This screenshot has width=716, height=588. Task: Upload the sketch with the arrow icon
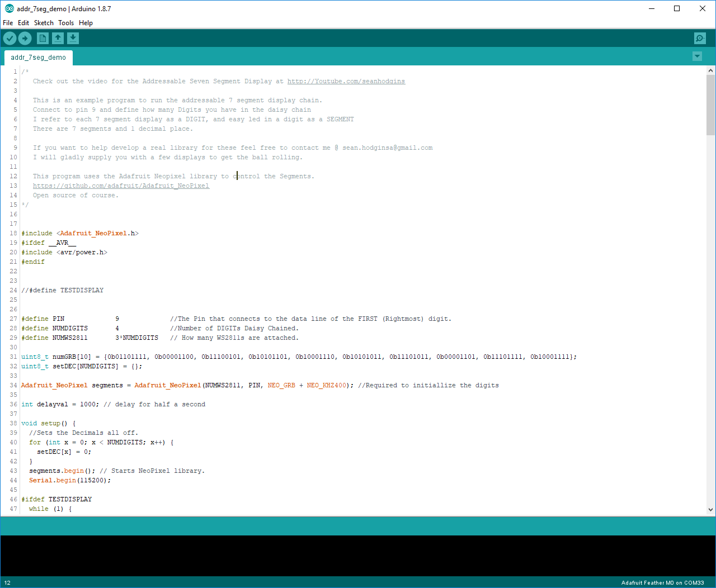pyautogui.click(x=25, y=38)
